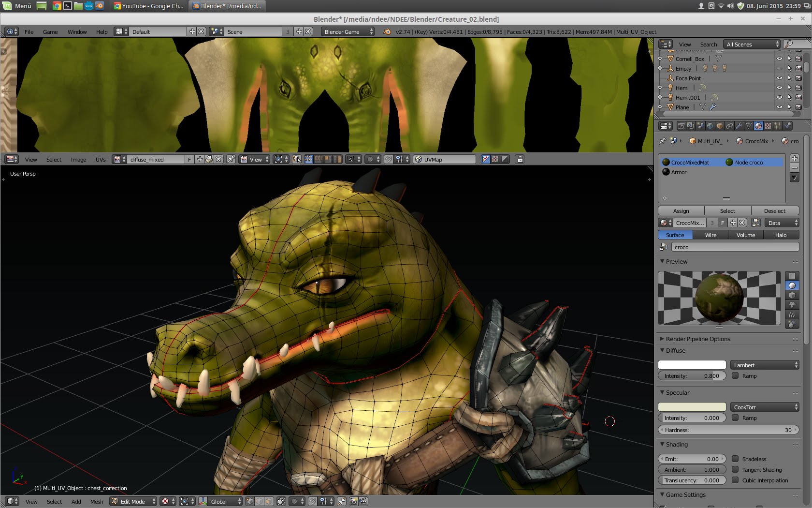Open the Lambert diffuse shader dropdown

[x=765, y=365]
